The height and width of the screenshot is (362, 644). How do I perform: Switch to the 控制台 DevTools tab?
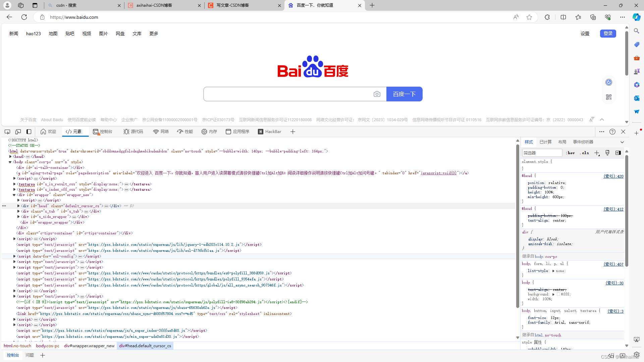[103, 132]
